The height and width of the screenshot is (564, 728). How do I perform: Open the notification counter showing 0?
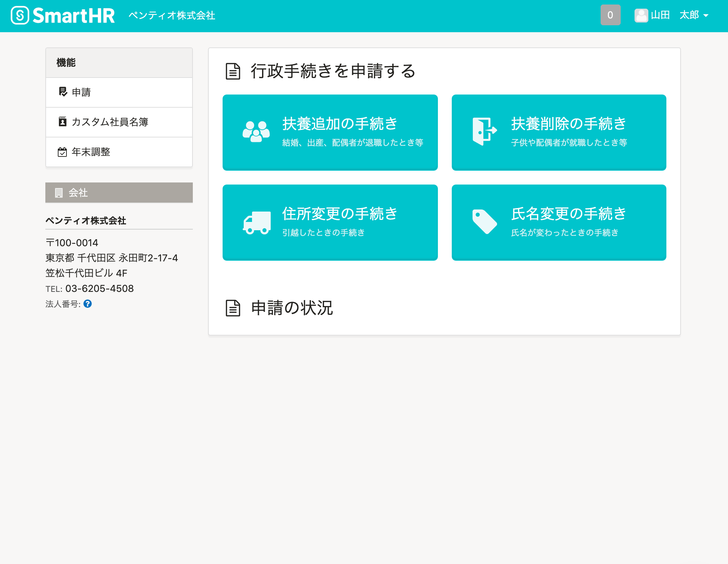(x=610, y=15)
